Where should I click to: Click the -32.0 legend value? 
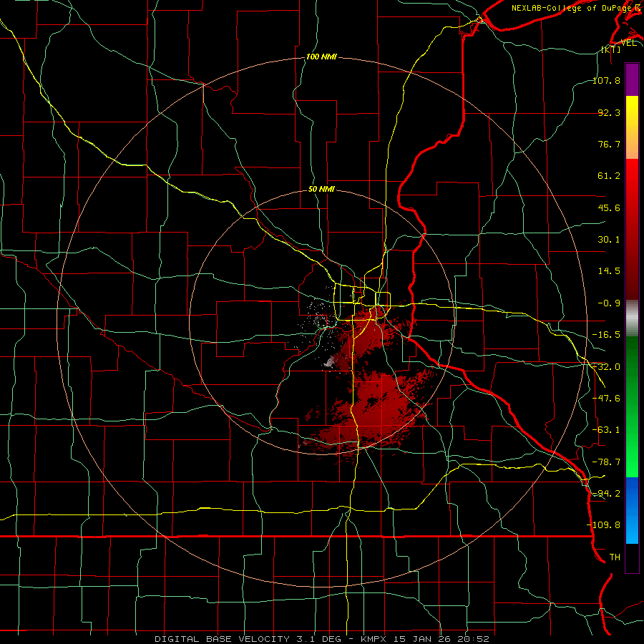click(x=607, y=367)
